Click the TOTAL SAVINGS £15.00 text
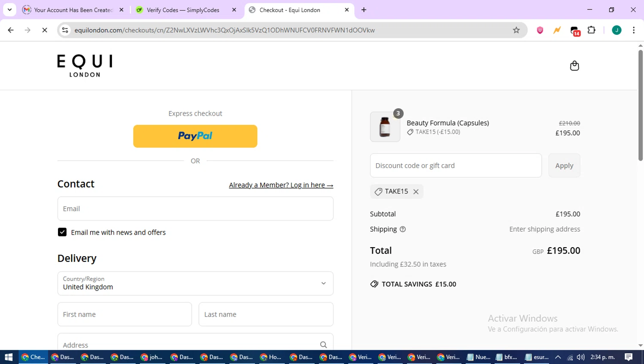This screenshot has height=364, width=644. (x=419, y=284)
